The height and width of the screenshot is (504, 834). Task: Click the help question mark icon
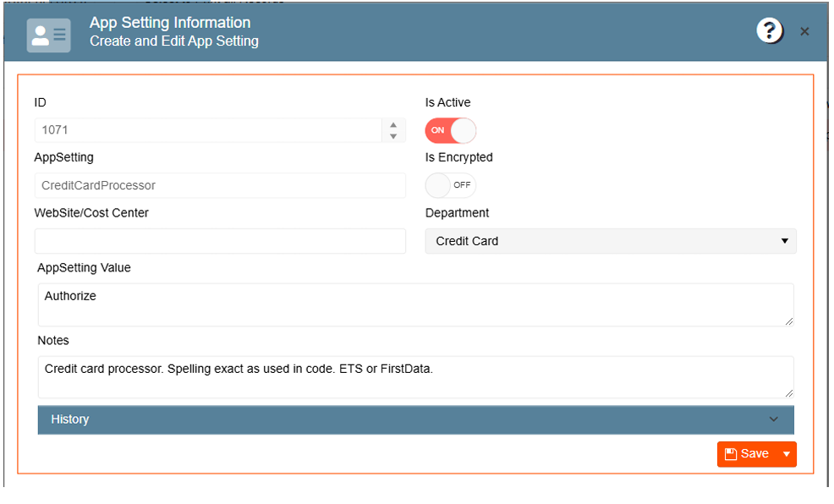point(769,32)
